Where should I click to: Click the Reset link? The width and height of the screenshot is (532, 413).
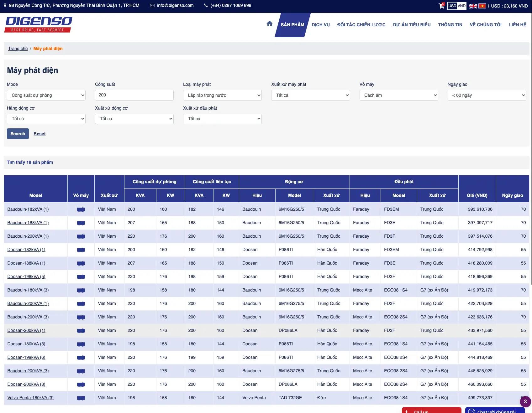tap(40, 134)
